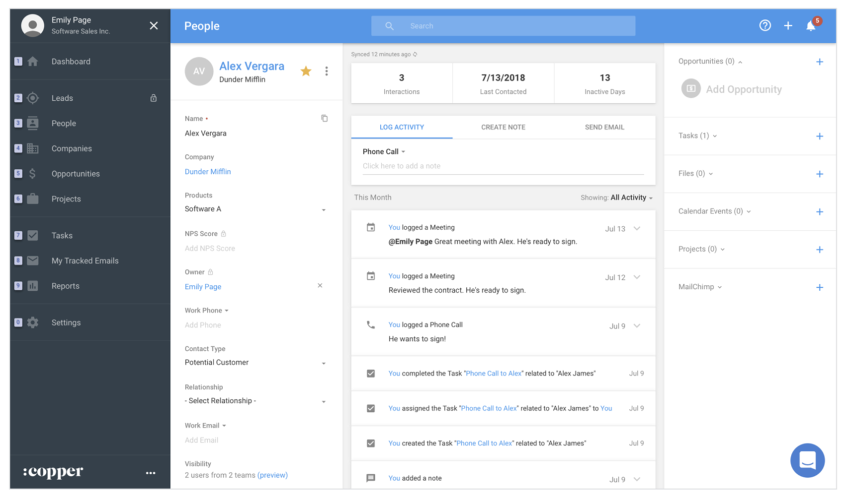Close the sidebar with the X icon
This screenshot has width=852, height=504.
point(153,26)
